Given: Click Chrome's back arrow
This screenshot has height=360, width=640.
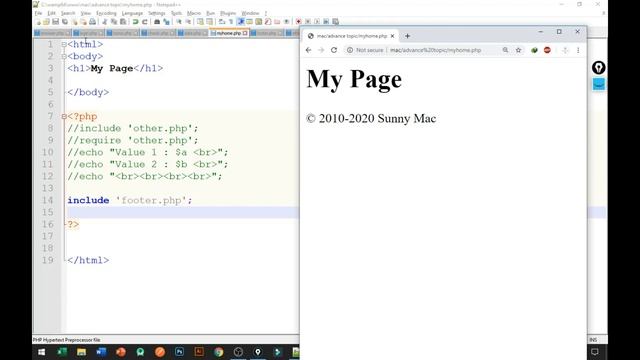Looking at the screenshot, I should 309,50.
